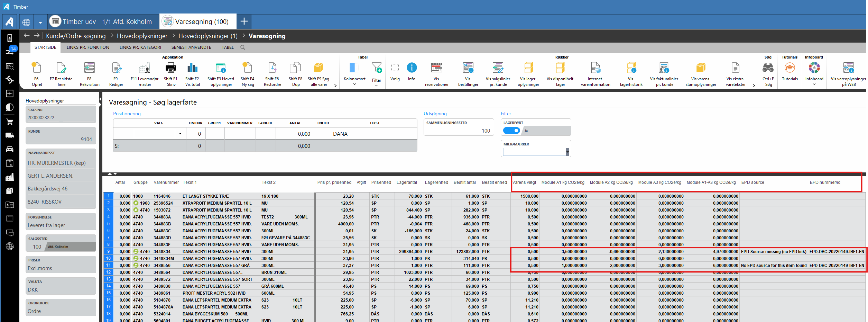Expand the Miljømærker dropdown
Image resolution: width=868 pixels, height=322 pixels.
coord(567,152)
